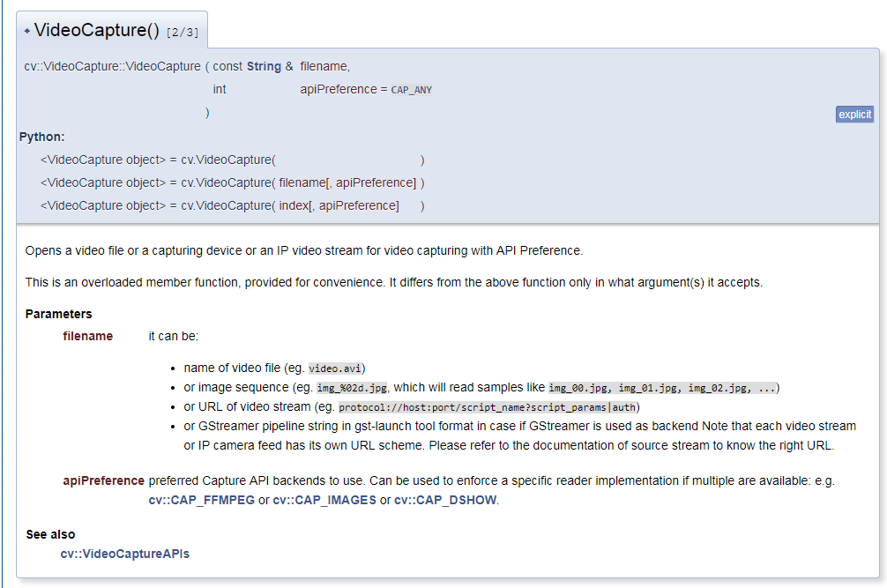Open the cv::CAP_DSHOW link
Screen dimensions: 887x588
pyautogui.click(x=445, y=501)
